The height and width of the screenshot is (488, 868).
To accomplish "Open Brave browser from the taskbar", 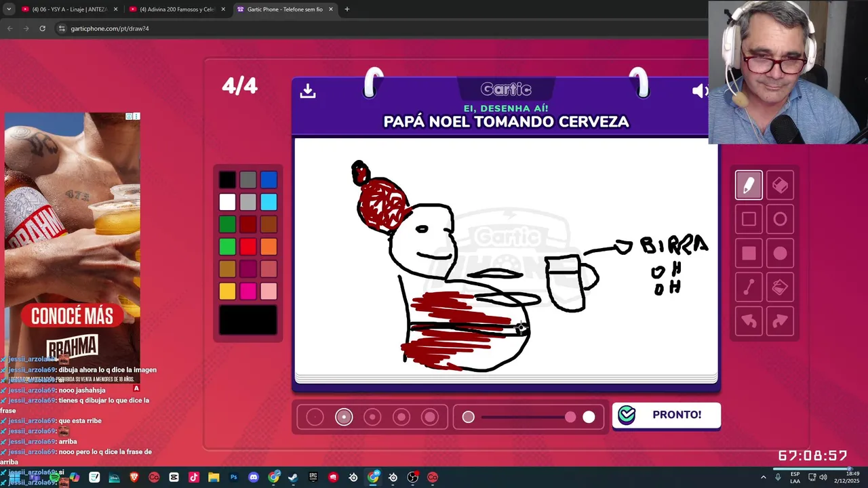I will coord(134,477).
